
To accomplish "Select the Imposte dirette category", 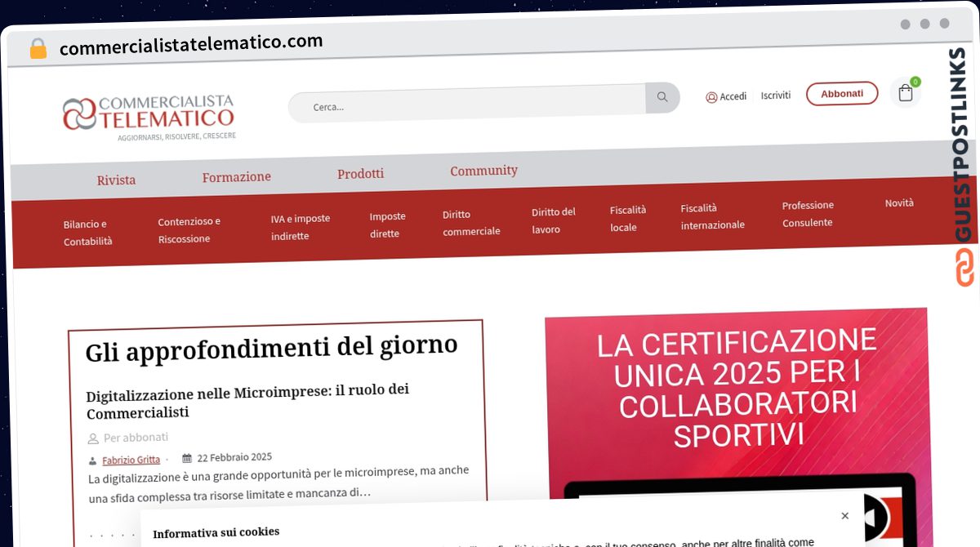I will click(387, 225).
